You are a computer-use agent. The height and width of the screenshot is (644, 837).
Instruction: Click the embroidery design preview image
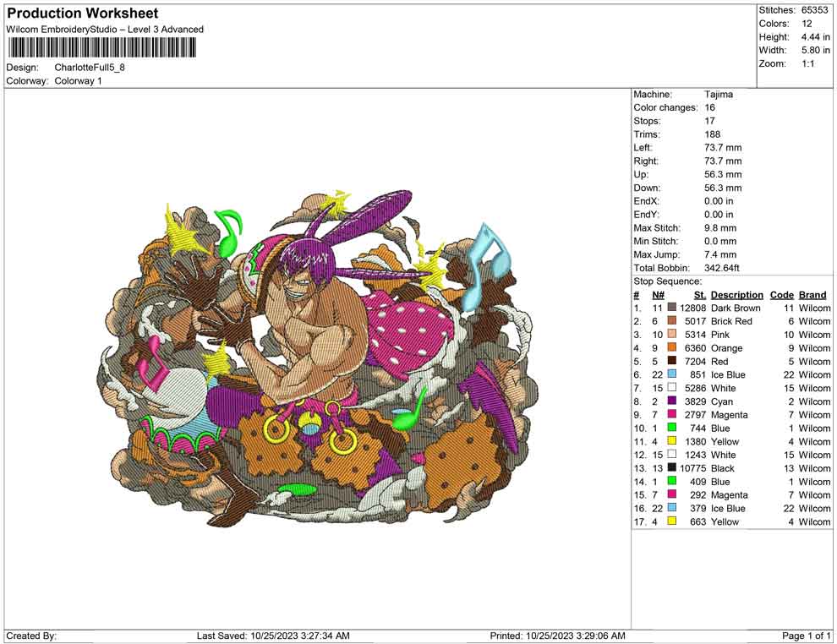coord(316,357)
